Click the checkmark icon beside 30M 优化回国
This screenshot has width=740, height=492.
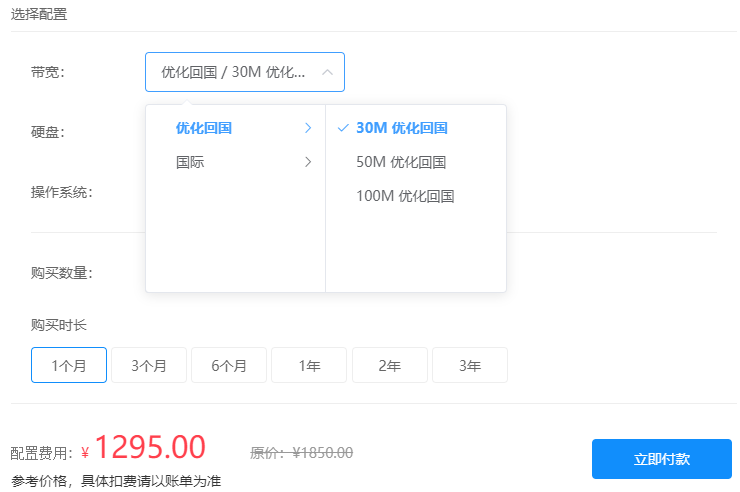click(x=343, y=128)
